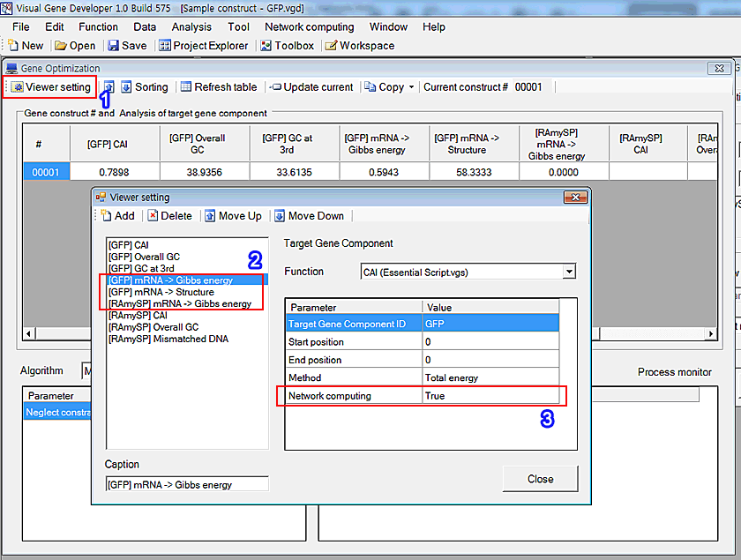This screenshot has height=560, width=741.
Task: Click the Viewer setting button
Action: (50, 87)
